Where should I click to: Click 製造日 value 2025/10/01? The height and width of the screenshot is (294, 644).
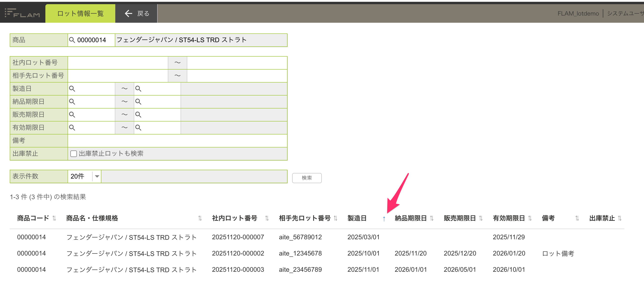(x=363, y=253)
